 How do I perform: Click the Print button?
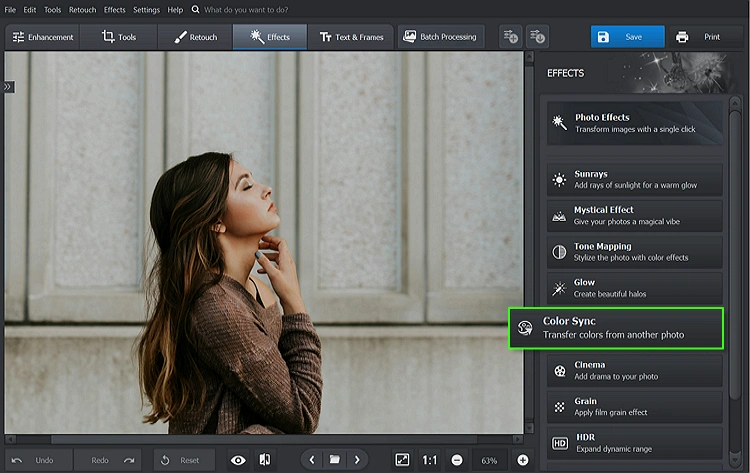706,37
